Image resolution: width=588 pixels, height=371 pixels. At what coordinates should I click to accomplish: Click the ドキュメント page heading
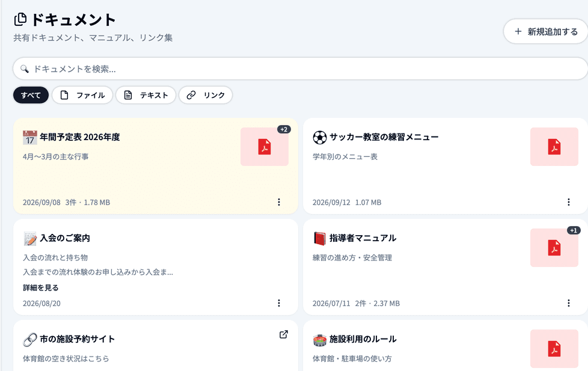coord(73,20)
